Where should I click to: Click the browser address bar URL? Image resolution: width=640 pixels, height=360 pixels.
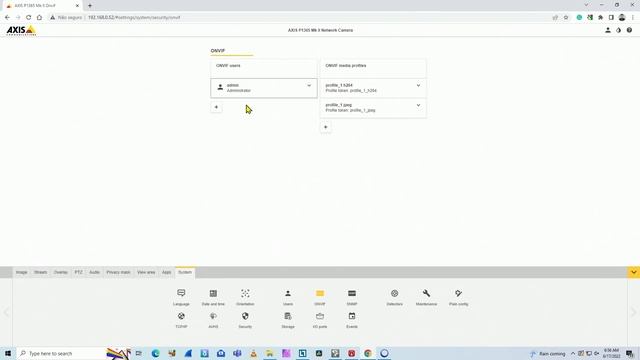click(134, 18)
